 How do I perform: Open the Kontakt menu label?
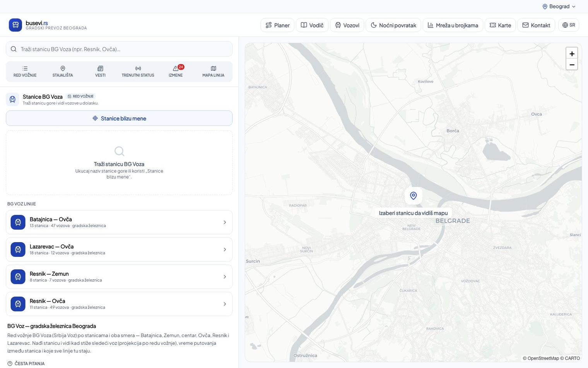tap(540, 25)
